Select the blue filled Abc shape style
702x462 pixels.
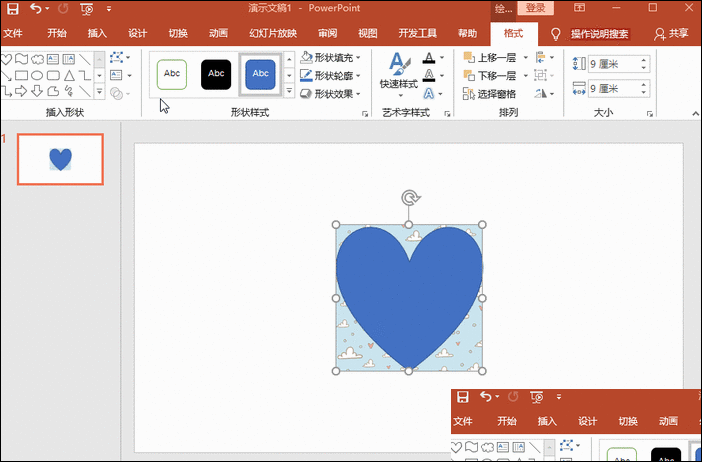pos(261,73)
